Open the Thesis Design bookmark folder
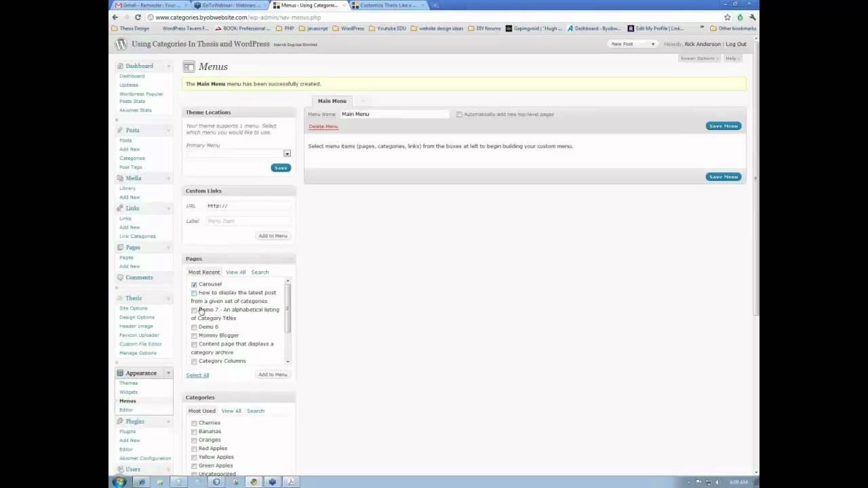 [x=130, y=28]
